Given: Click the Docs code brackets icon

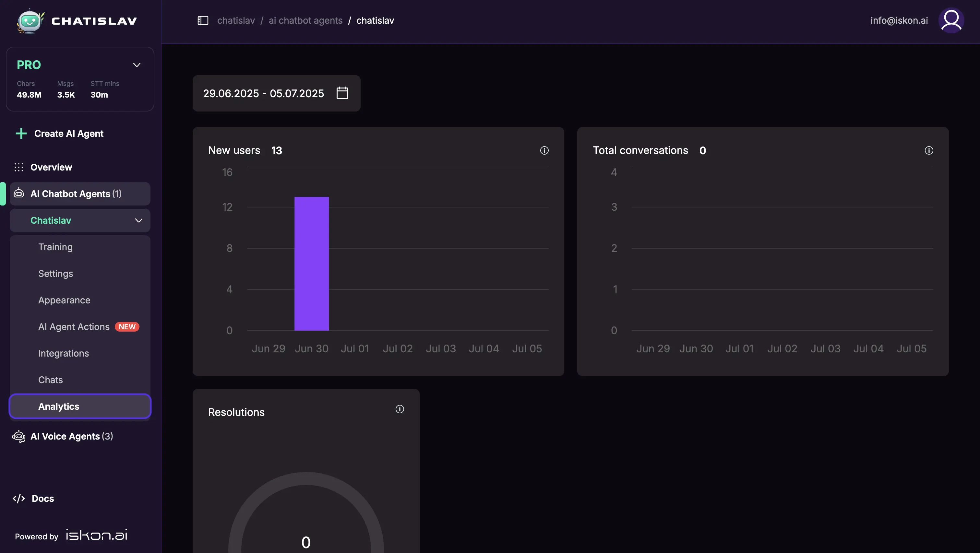Looking at the screenshot, I should point(18,499).
